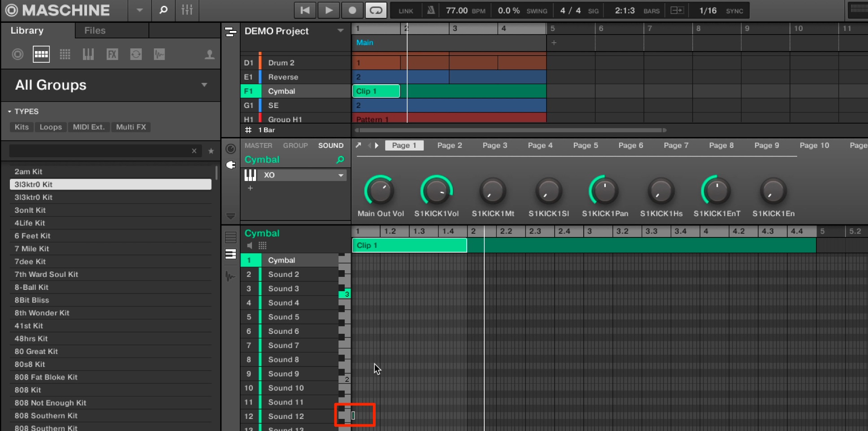868x431 pixels.
Task: Select the Instruments browser icon
Action: 88,54
